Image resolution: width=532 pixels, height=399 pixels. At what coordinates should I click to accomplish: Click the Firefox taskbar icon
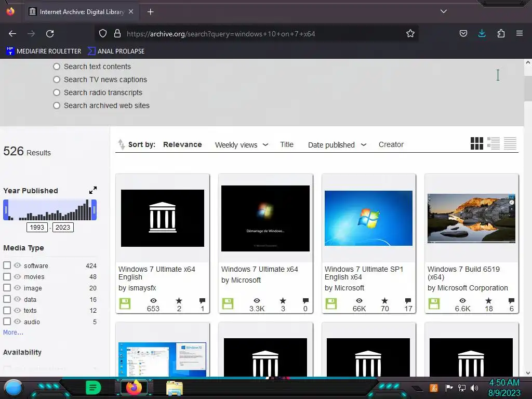pyautogui.click(x=134, y=388)
